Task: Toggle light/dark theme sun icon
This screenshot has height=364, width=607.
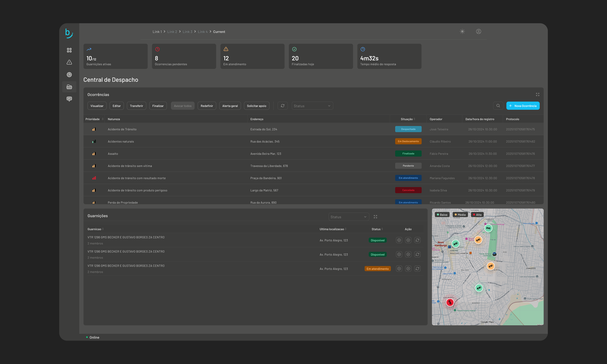Action: [462, 32]
